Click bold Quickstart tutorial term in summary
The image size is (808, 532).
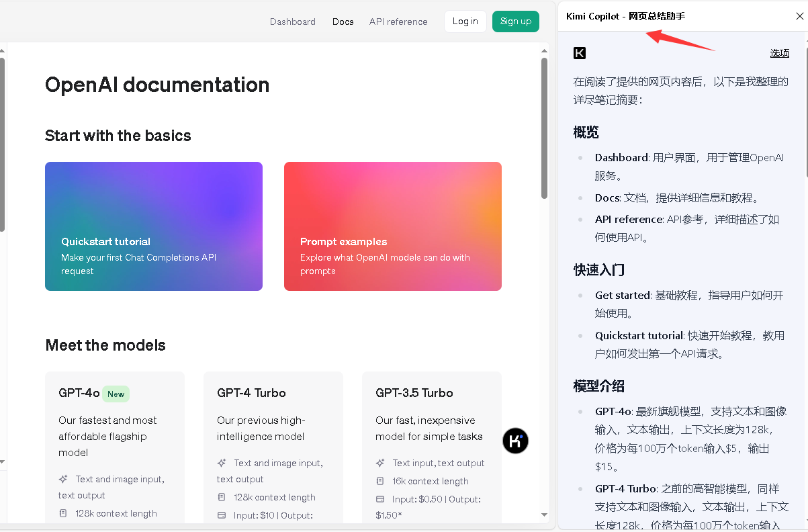(639, 336)
